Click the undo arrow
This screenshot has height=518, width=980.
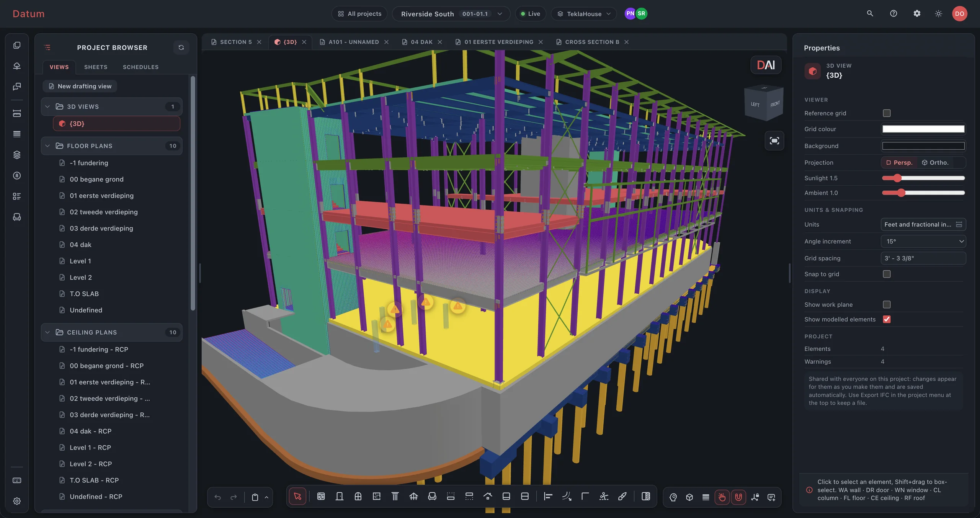tap(218, 497)
